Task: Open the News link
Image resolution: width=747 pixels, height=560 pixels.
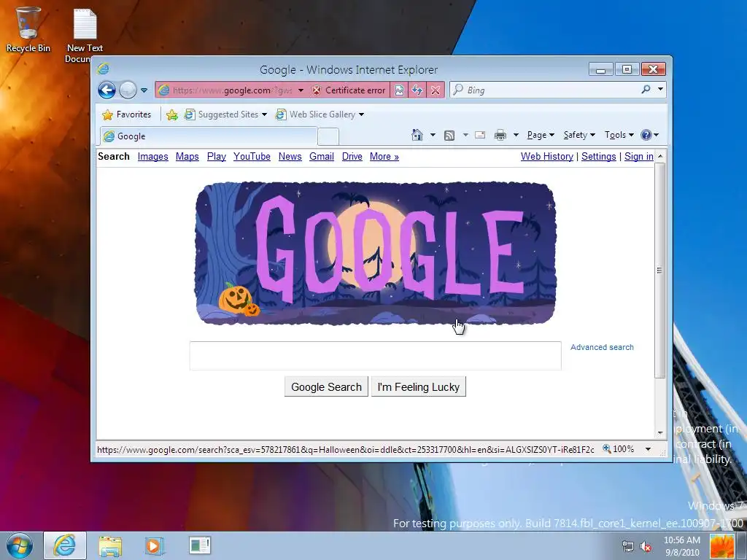Action: point(290,157)
